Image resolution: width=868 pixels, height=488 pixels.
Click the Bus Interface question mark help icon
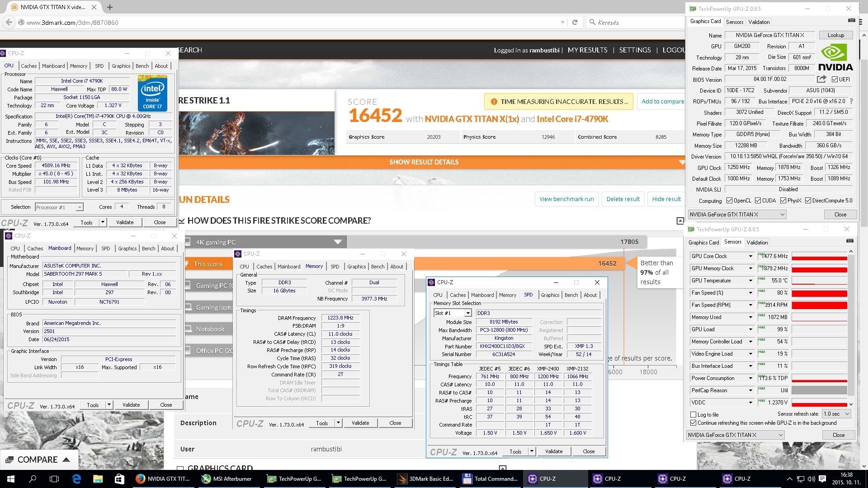[851, 101]
